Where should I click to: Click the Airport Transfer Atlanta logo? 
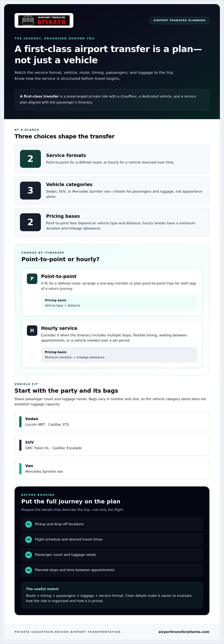tap(44, 21)
